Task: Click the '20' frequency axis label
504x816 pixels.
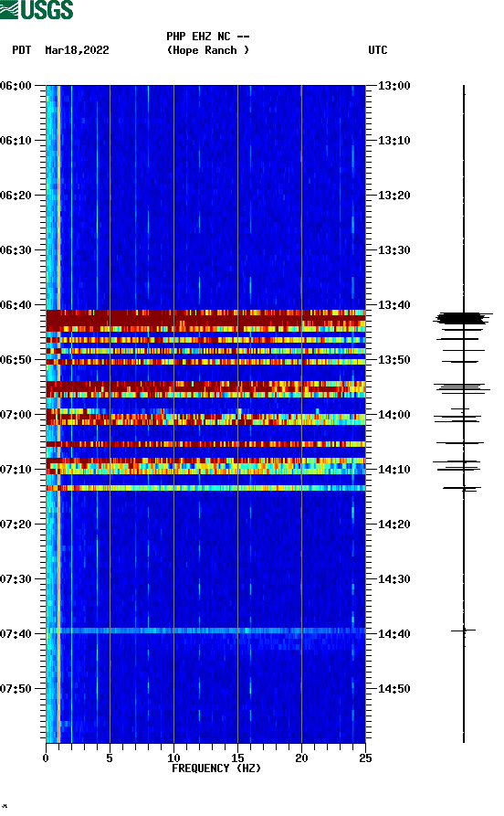Action: click(301, 758)
